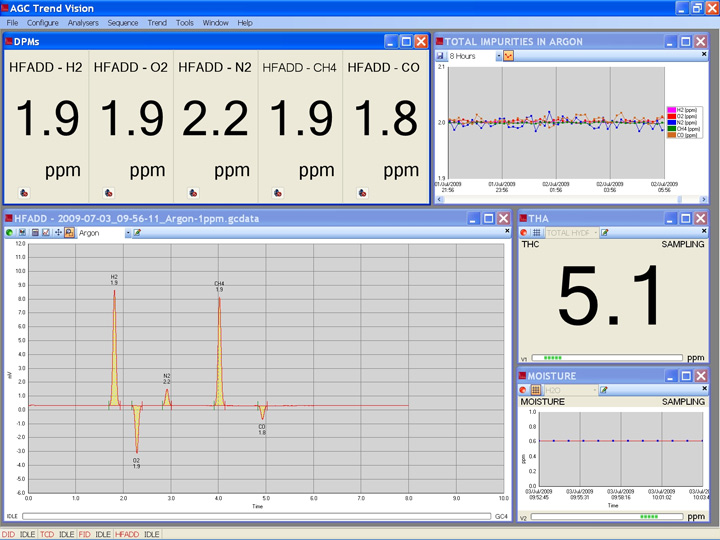Click the red record icon in Moisture panel
720x540 pixels.
[x=523, y=389]
